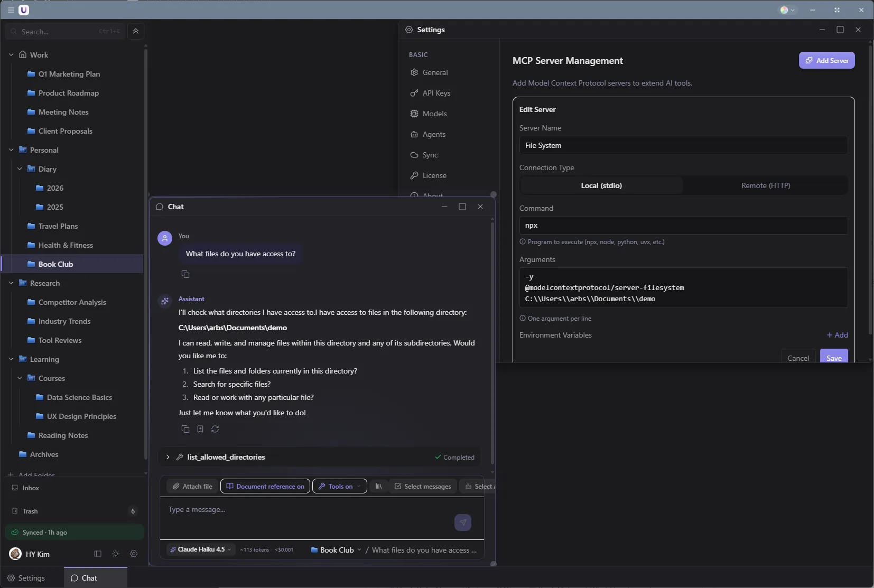Toggle Document reference off
Image resolution: width=874 pixels, height=588 pixels.
point(265,486)
